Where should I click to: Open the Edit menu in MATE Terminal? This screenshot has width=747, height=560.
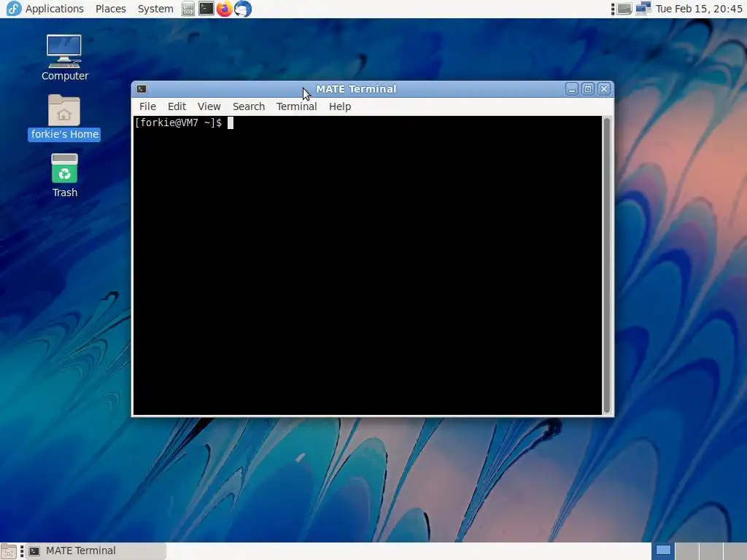click(x=177, y=106)
